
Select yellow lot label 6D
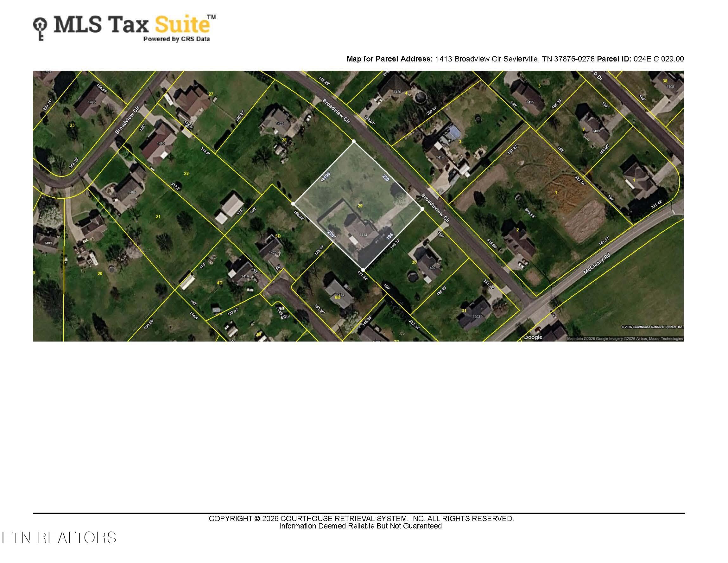point(337,297)
